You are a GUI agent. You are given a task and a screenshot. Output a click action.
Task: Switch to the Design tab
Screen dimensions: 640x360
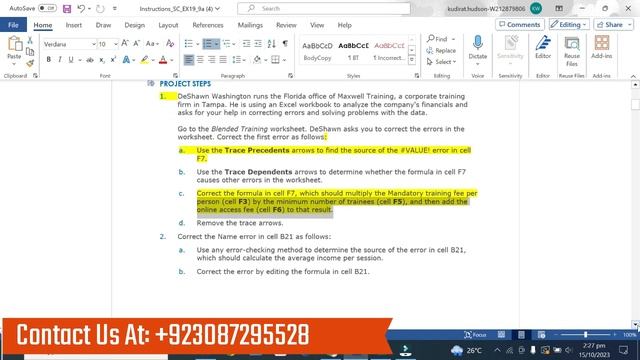coord(135,25)
